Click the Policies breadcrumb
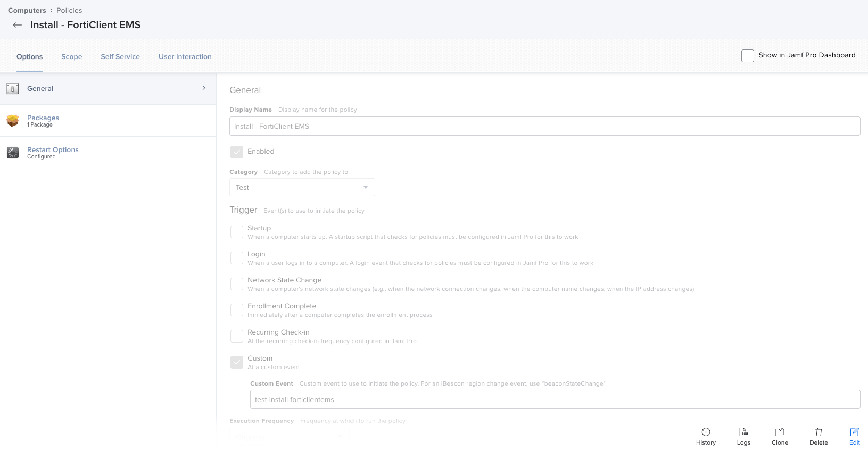The width and height of the screenshot is (868, 451). pyautogui.click(x=69, y=11)
